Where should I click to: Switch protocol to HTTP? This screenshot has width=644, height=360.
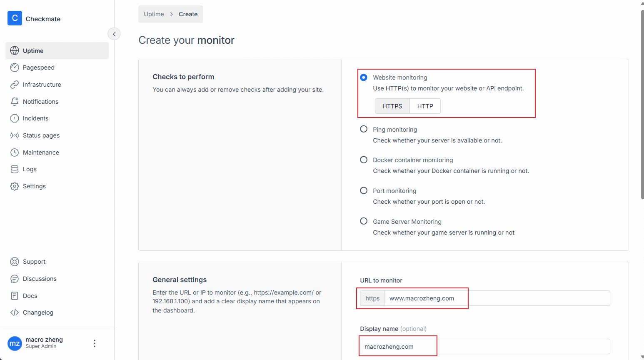(x=425, y=106)
